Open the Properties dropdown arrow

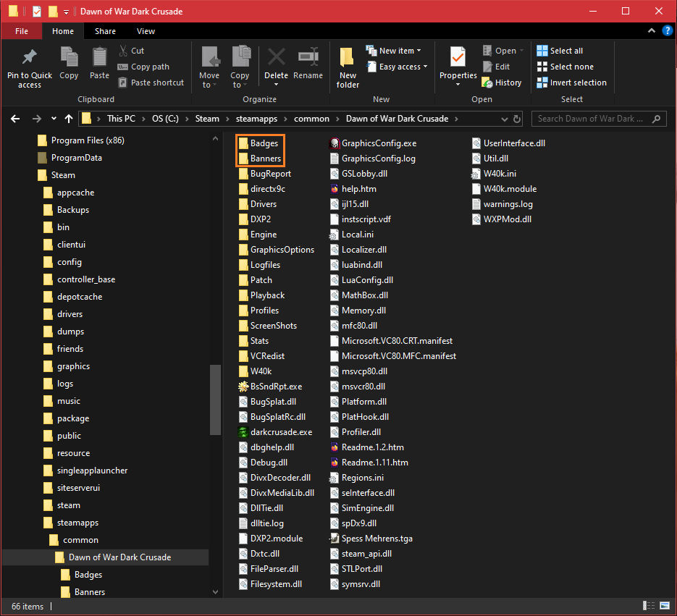[x=458, y=85]
